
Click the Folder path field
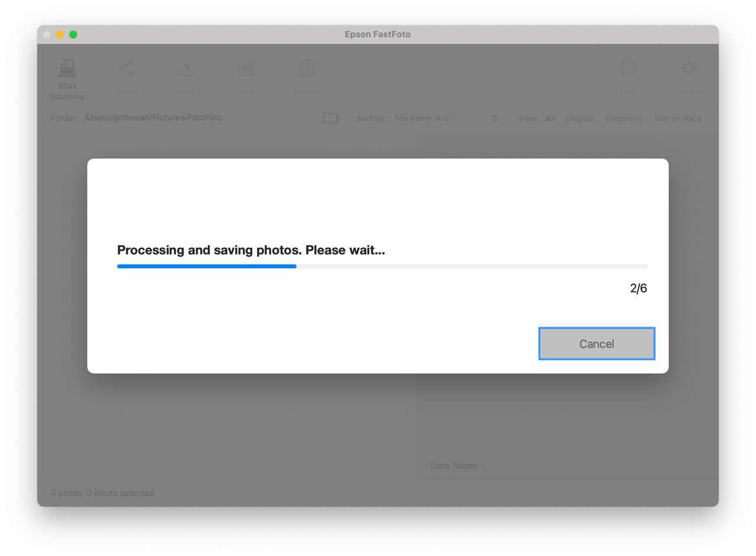click(x=201, y=118)
